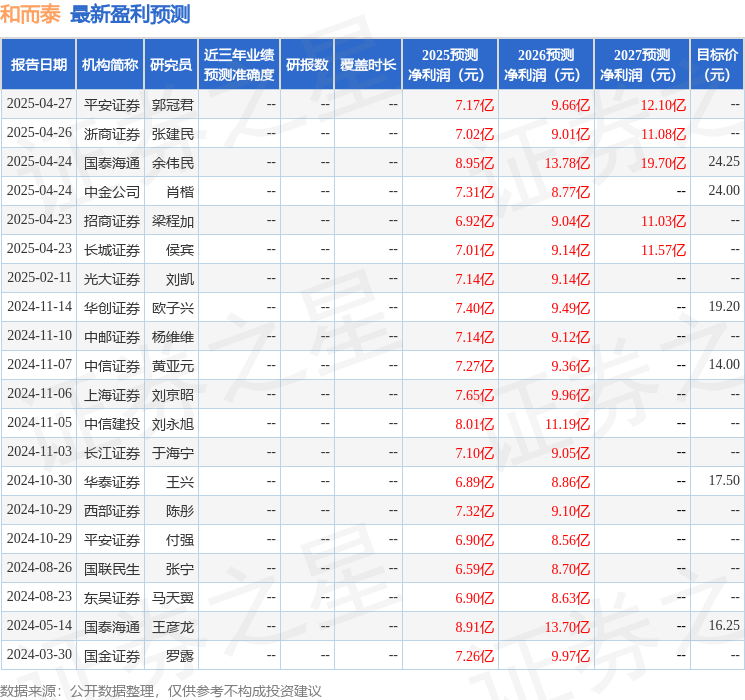The height and width of the screenshot is (700, 745).
Task: Click the 最新盈利预测 heading
Action: [130, 14]
